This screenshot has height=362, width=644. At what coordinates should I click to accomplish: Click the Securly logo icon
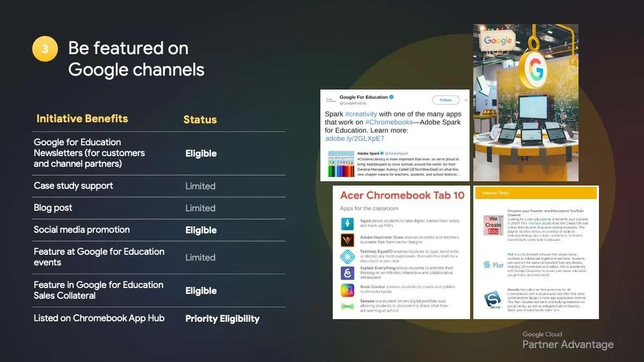[493, 300]
